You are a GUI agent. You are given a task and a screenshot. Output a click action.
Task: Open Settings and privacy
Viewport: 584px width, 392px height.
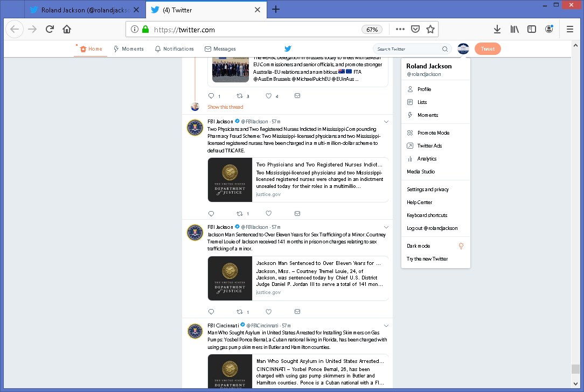point(435,190)
